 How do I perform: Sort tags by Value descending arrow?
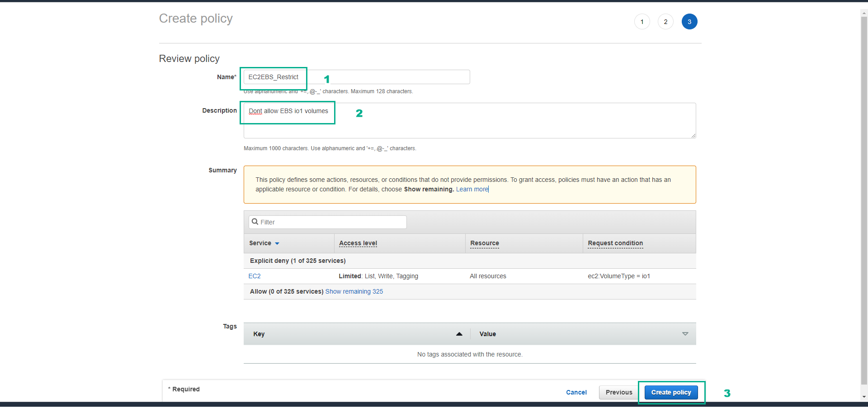point(685,334)
